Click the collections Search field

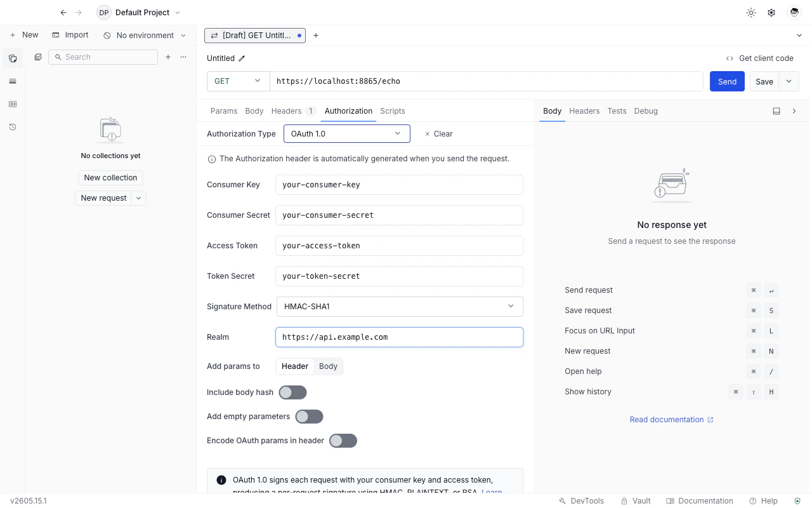tap(103, 57)
